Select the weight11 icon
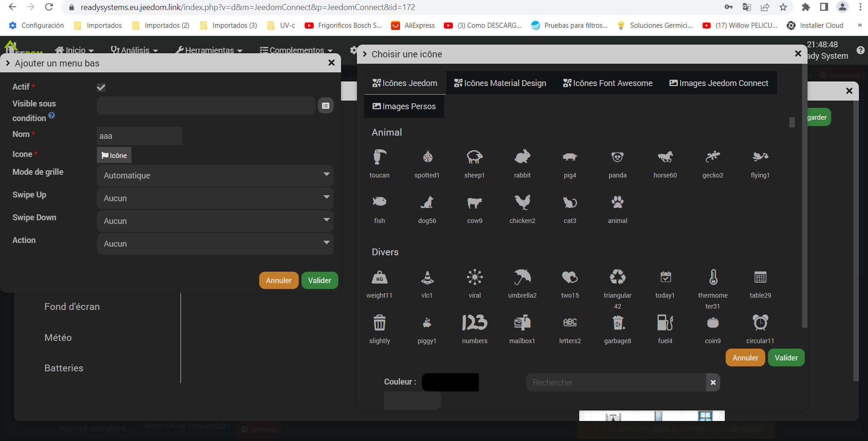The height and width of the screenshot is (441, 868). pyautogui.click(x=380, y=277)
